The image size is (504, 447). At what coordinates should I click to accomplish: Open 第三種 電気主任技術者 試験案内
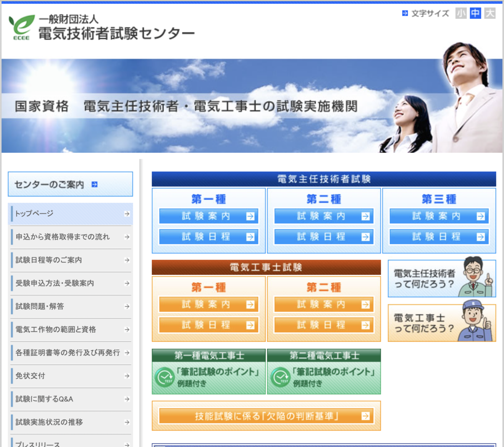pyautogui.click(x=439, y=216)
